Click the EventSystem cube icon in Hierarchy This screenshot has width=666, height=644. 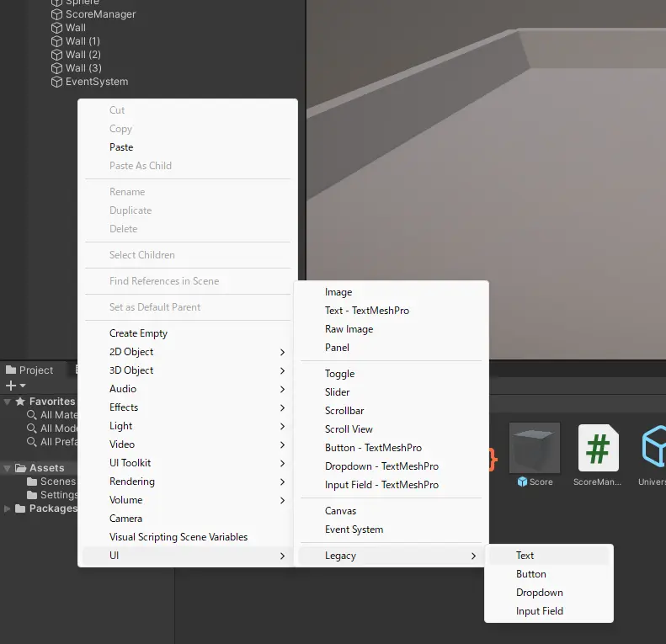57,82
